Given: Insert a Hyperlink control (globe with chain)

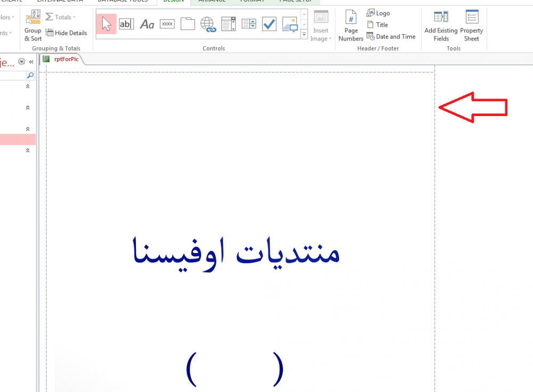Looking at the screenshot, I should point(208,24).
